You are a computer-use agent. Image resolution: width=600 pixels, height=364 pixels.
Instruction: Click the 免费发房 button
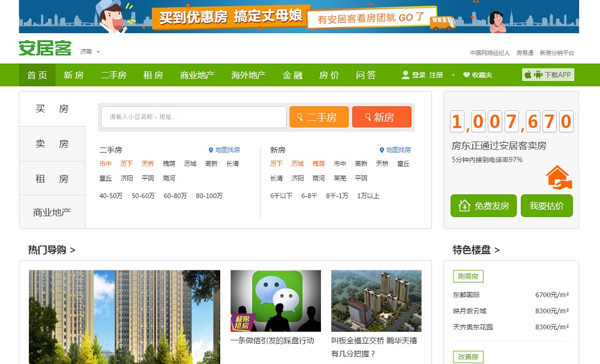(484, 206)
